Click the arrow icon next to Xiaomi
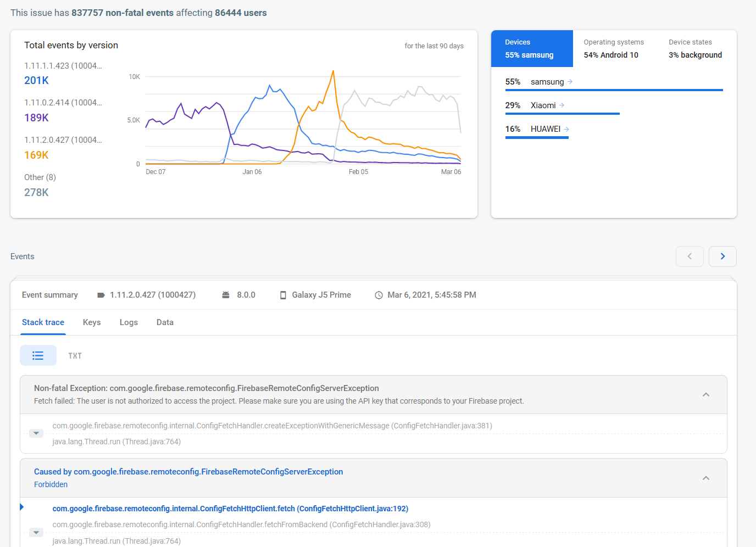The height and width of the screenshot is (547, 756). click(x=562, y=105)
